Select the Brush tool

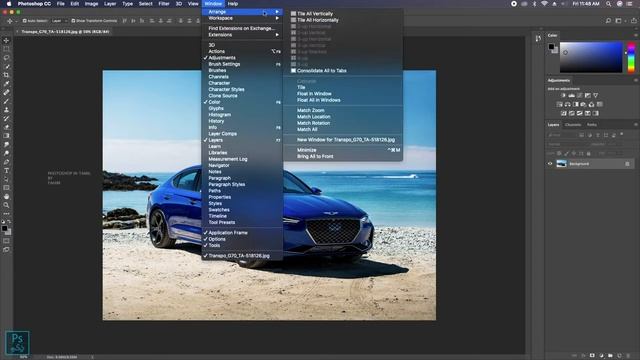pos(6,101)
